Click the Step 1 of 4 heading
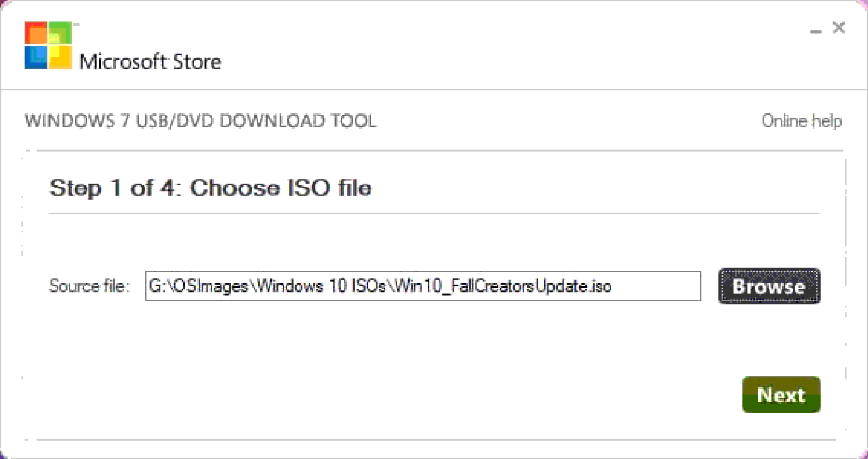The width and height of the screenshot is (868, 459). (210, 188)
